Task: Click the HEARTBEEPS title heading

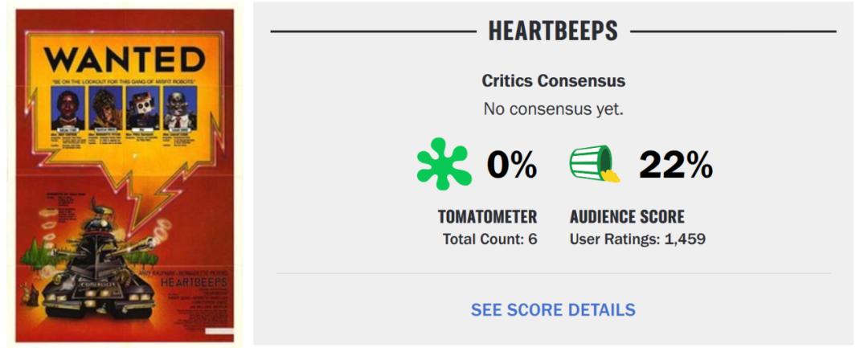Action: pyautogui.click(x=553, y=31)
